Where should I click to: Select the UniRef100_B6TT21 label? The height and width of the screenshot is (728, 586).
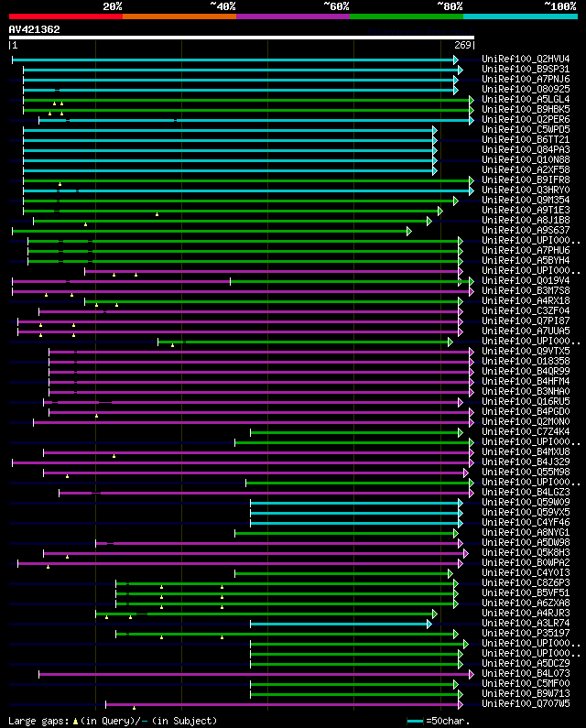coord(526,140)
